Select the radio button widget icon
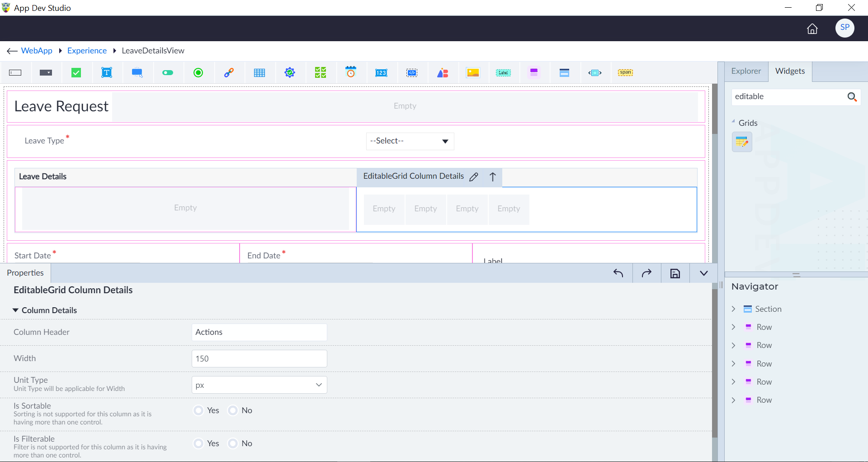Image resolution: width=868 pixels, height=462 pixels. pyautogui.click(x=198, y=72)
